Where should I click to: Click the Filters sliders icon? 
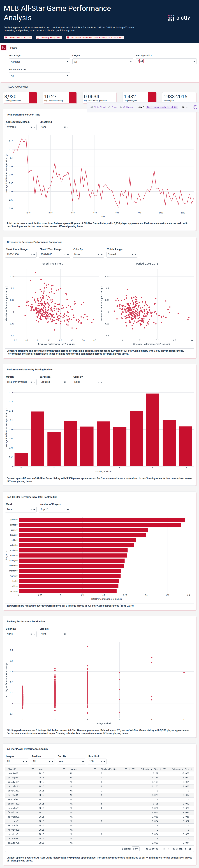point(4,48)
